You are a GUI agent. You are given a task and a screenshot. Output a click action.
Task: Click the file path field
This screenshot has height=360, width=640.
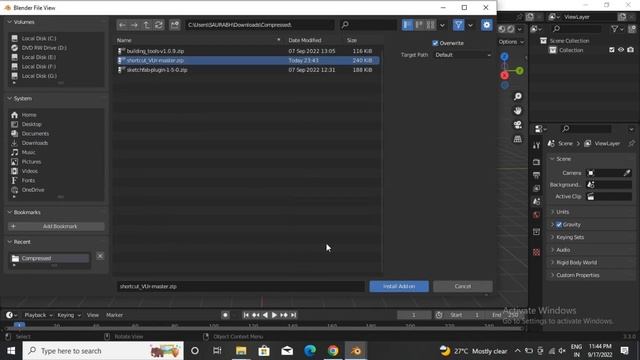coord(259,25)
